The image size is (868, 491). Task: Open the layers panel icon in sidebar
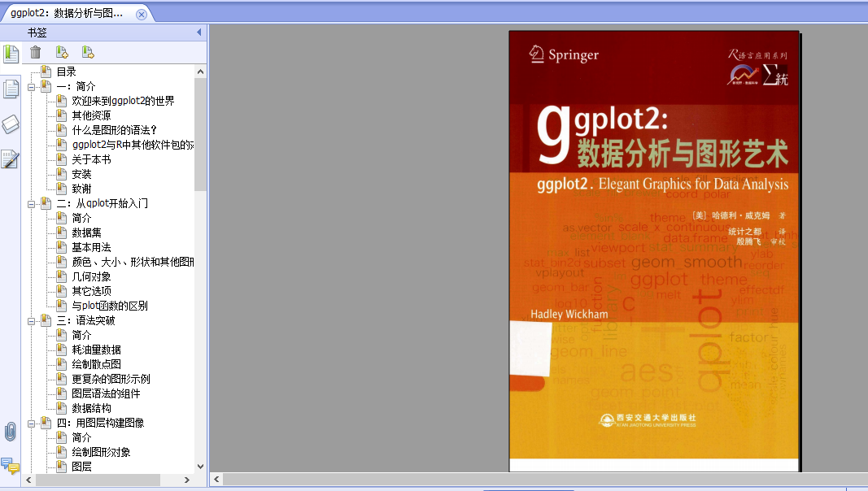coord(11,124)
